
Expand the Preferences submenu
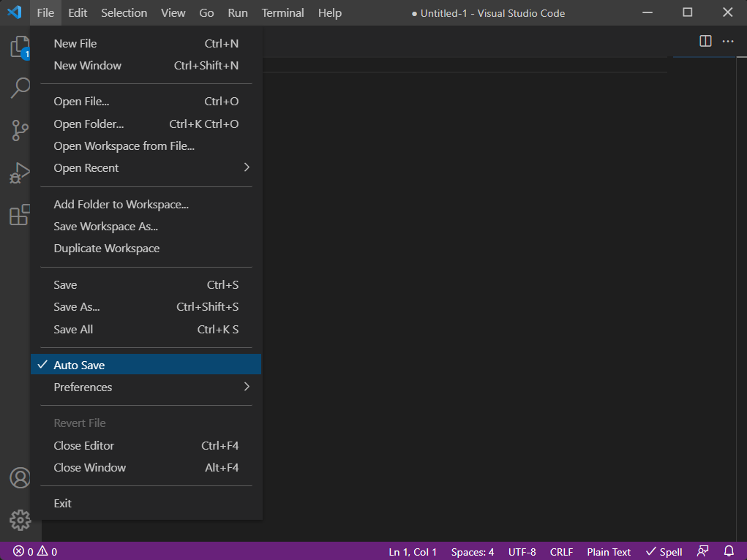coord(146,387)
